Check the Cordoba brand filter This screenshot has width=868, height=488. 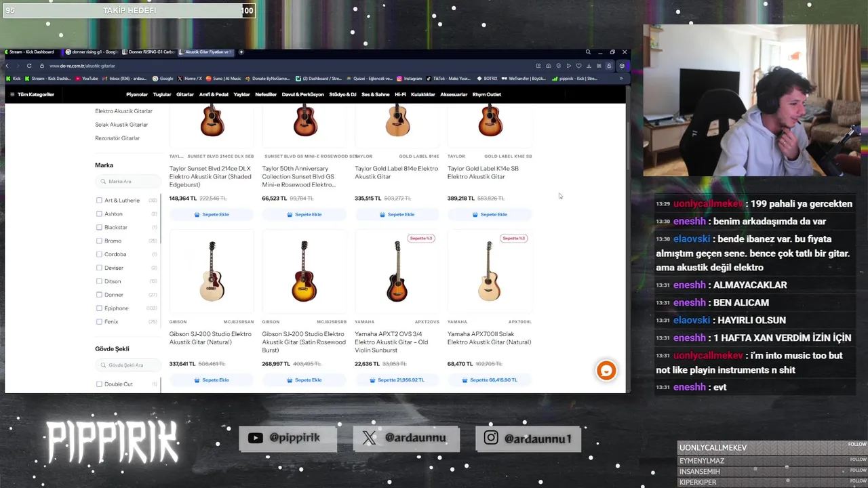pyautogui.click(x=99, y=254)
